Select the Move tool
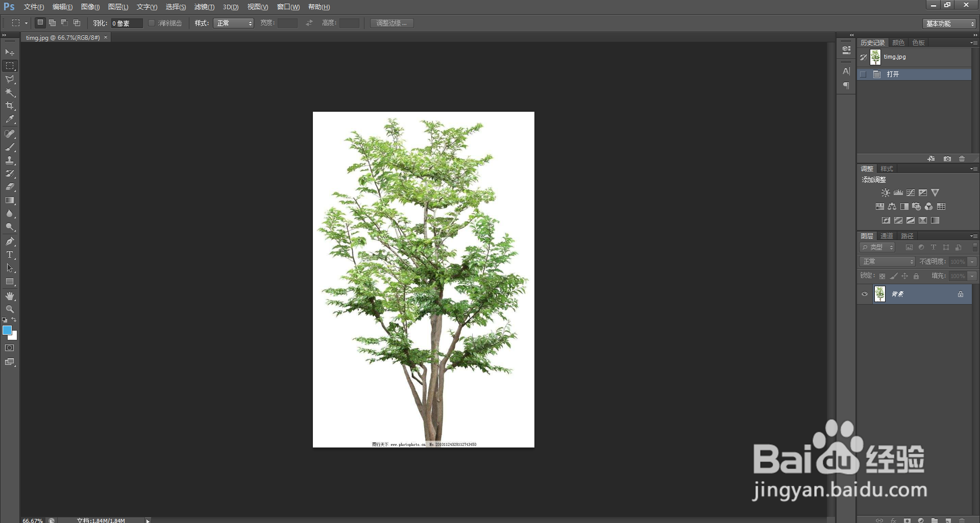The image size is (980, 523). 10,52
